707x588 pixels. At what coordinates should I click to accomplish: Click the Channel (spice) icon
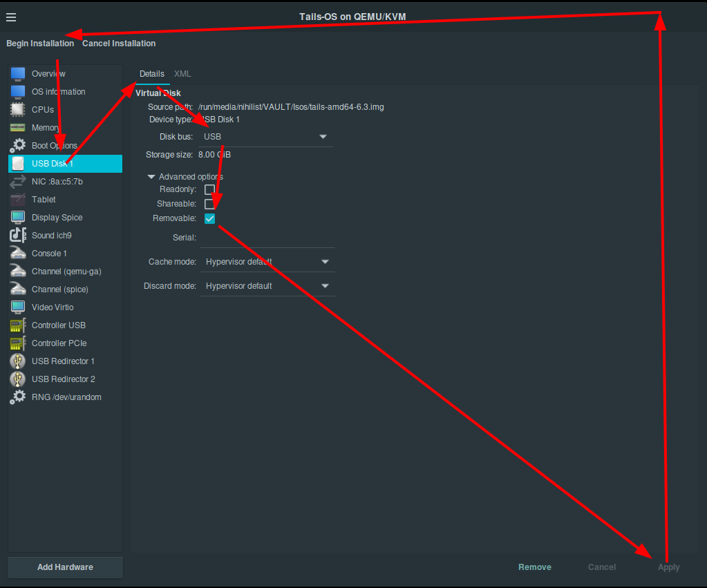(18, 290)
